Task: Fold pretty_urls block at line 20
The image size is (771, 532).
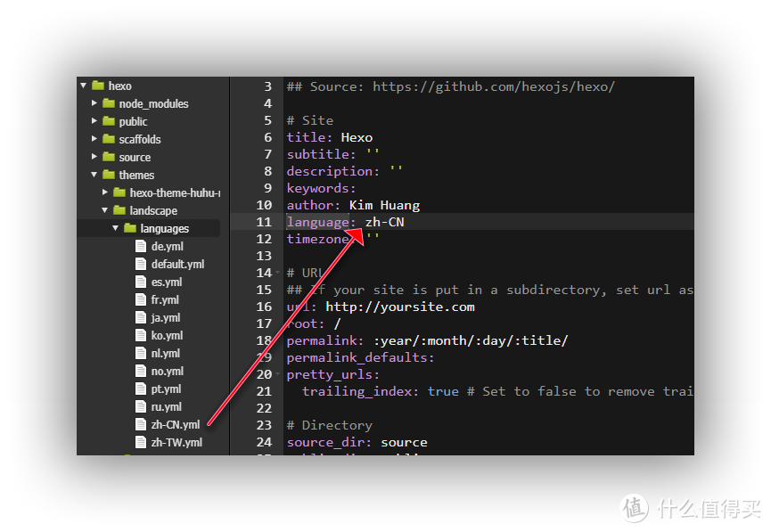Action: tap(278, 374)
